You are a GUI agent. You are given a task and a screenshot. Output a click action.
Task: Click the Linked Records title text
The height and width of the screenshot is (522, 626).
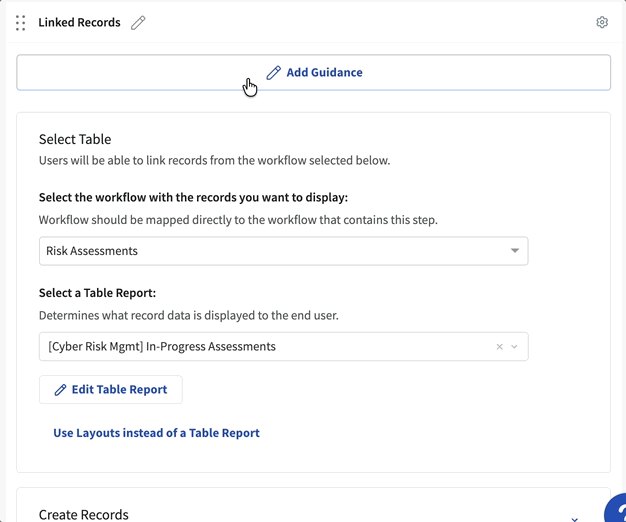tap(79, 22)
